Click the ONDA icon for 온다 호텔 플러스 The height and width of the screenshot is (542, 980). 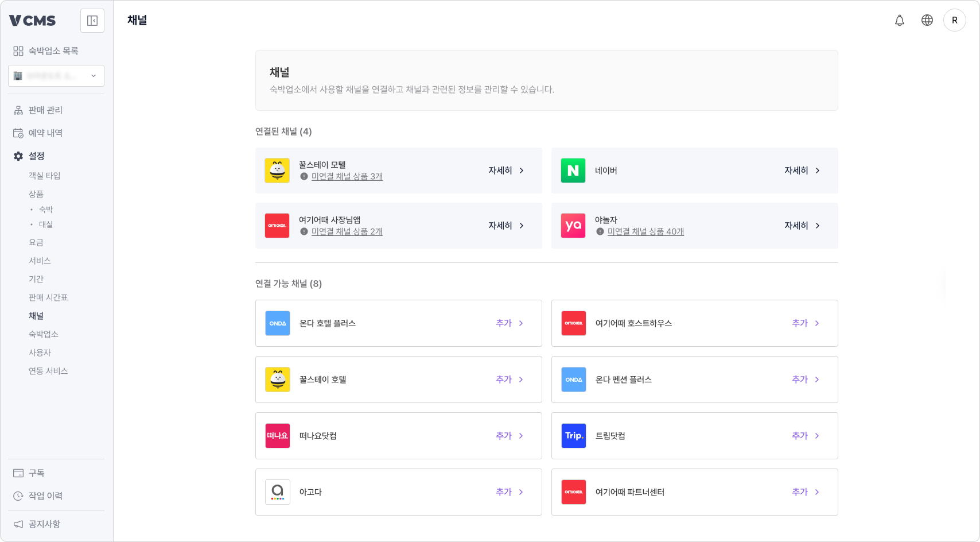point(277,323)
